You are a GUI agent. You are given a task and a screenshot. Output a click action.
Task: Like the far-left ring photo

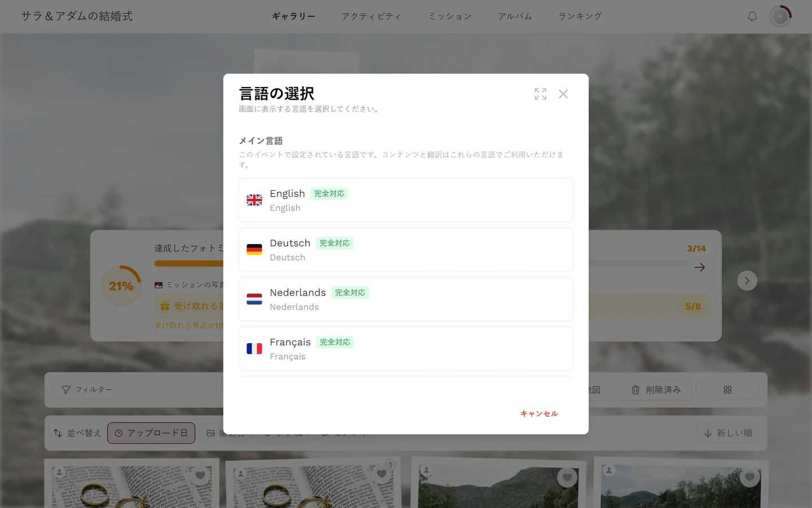tap(200, 475)
